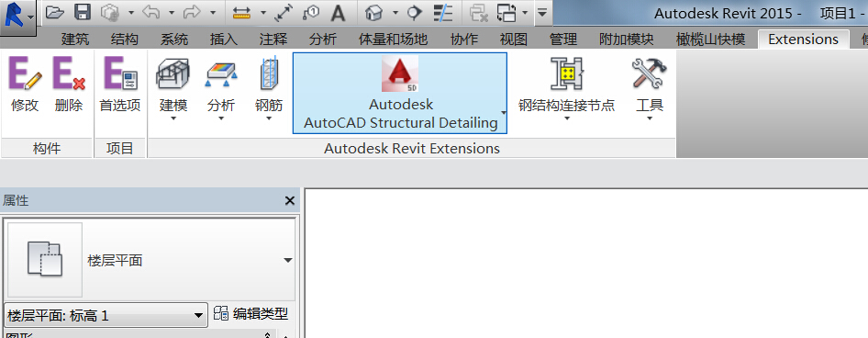Click the 楼层平面 type preview thumbnail
This screenshot has width=868, height=338.
tap(45, 260)
